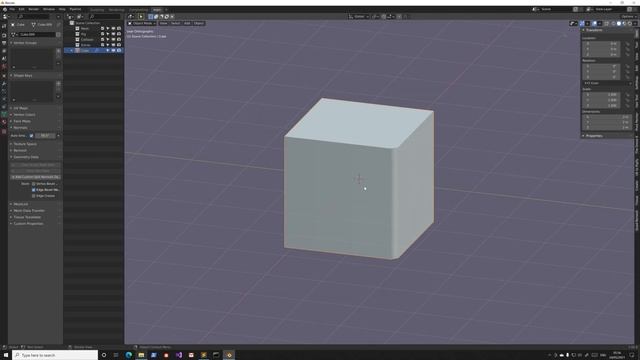Expand the Properties section in sidebar

click(607, 136)
